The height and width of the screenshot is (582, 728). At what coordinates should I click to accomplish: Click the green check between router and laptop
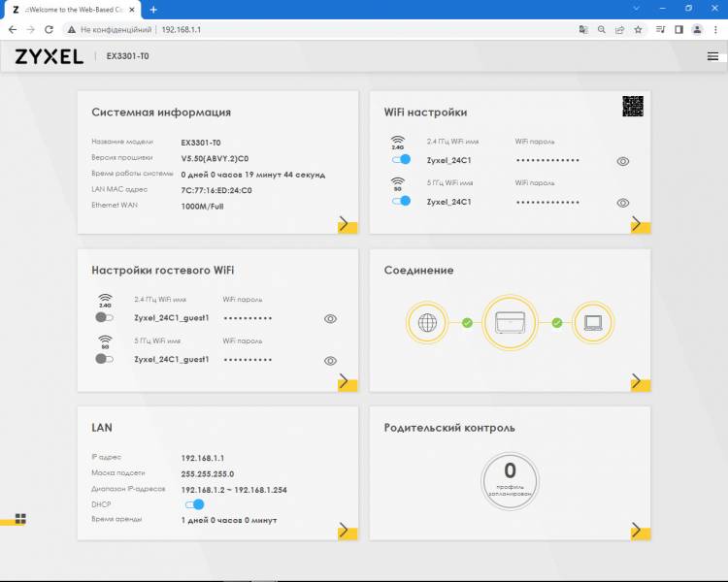pos(557,323)
